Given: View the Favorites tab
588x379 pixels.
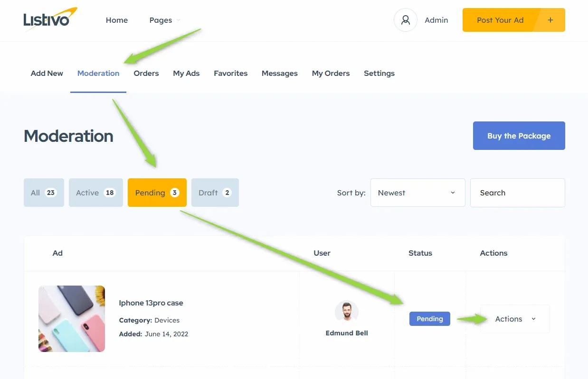Looking at the screenshot, I should (230, 74).
